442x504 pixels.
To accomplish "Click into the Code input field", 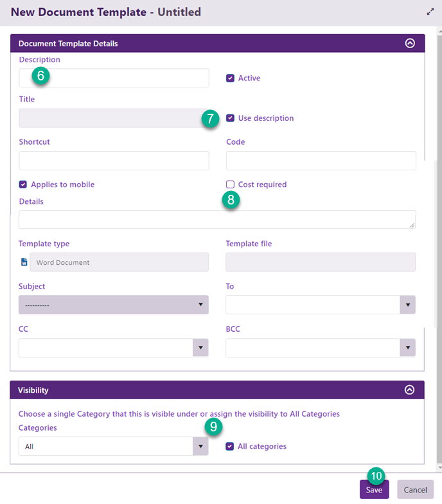I will [x=321, y=161].
